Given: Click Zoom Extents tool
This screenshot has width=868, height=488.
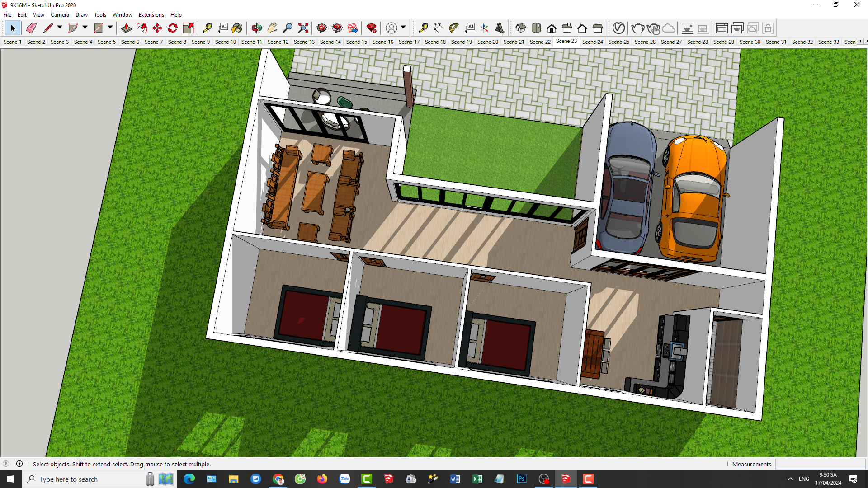Looking at the screenshot, I should coord(303,28).
